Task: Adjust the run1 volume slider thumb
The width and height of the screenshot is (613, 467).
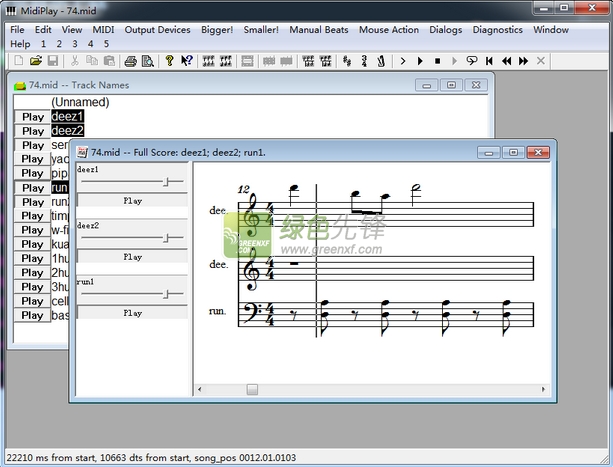Action: pos(166,294)
